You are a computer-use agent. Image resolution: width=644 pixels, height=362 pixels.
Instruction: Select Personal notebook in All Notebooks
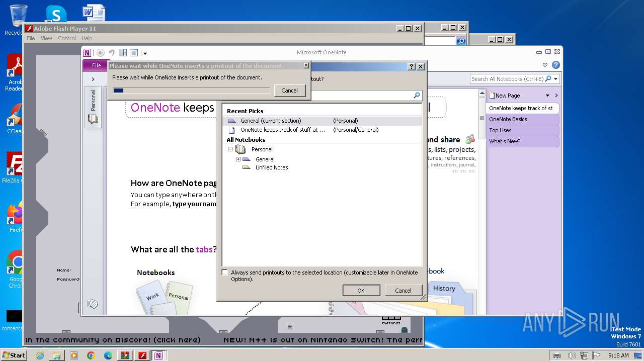click(262, 149)
